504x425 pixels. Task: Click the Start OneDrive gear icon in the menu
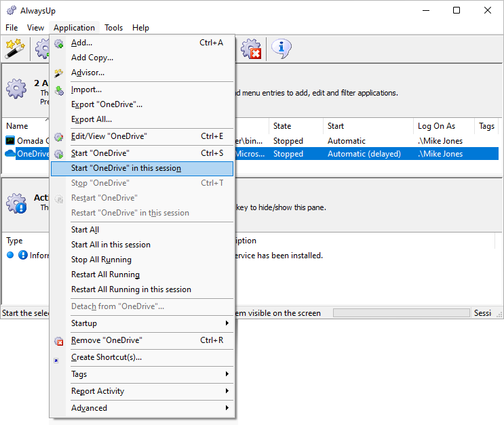click(x=59, y=154)
